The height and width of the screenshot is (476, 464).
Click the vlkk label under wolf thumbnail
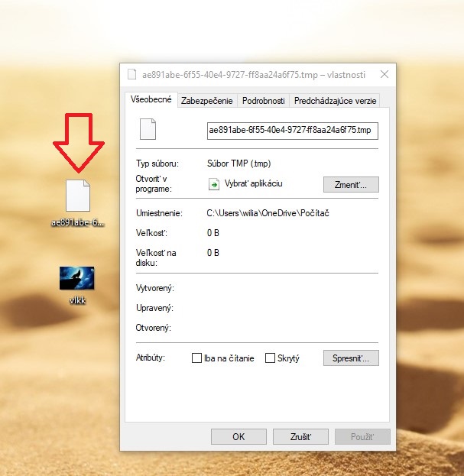pos(76,300)
